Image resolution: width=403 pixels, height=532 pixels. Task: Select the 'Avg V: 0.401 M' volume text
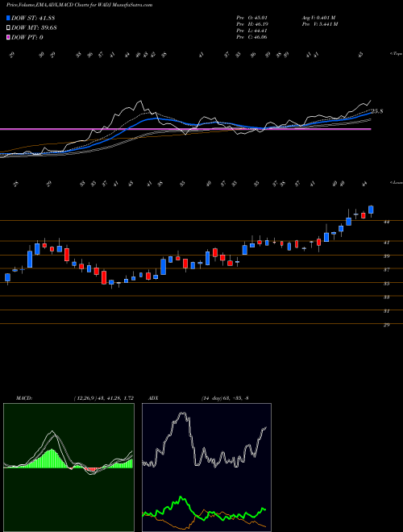pos(318,17)
